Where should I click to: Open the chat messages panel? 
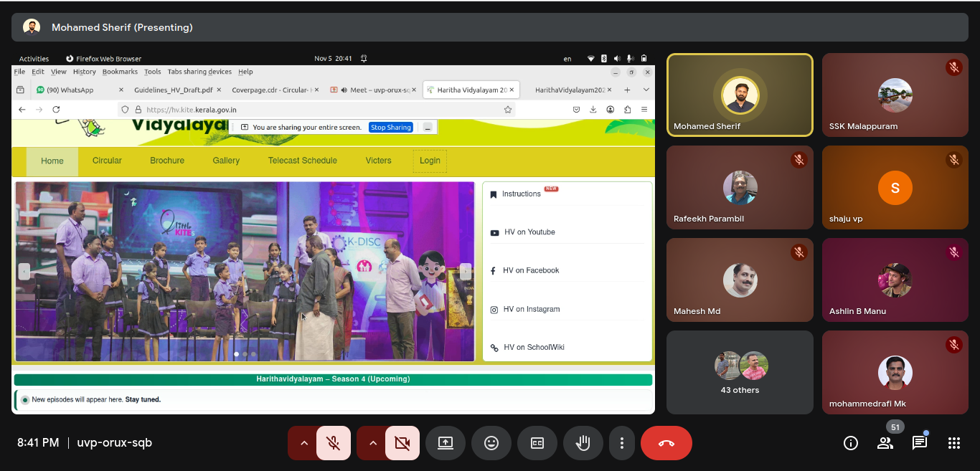pyautogui.click(x=919, y=443)
